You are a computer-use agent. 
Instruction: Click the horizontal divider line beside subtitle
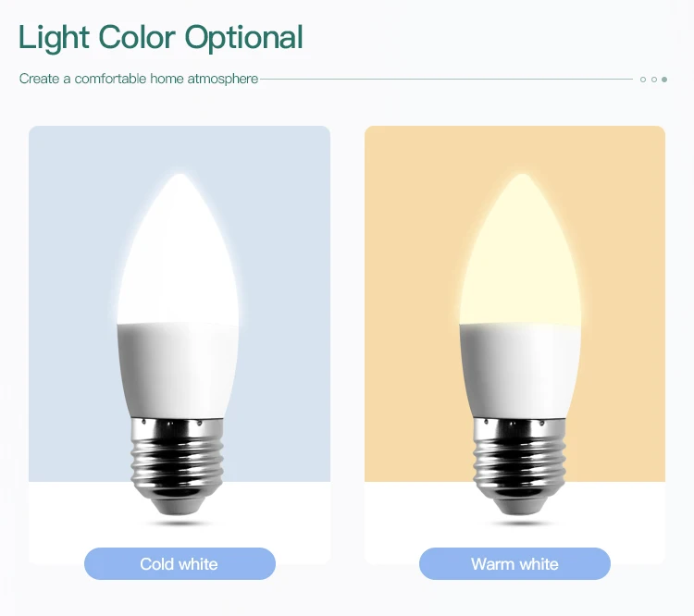444,80
